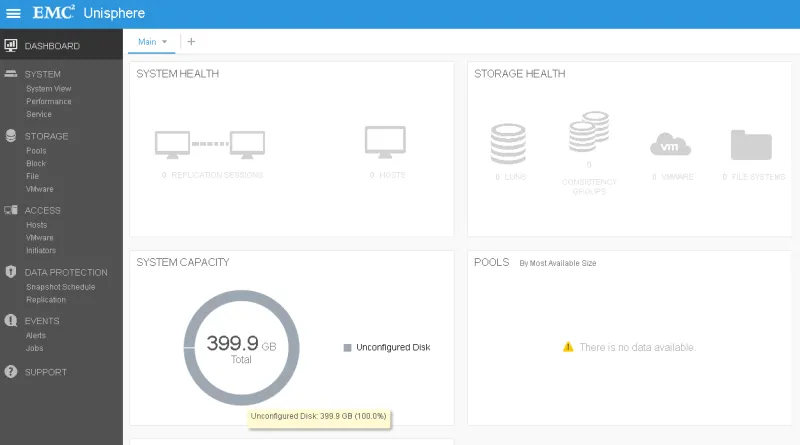Click the Unconfigured Disk legend label
Screen dimensions: 800x445
pos(393,347)
